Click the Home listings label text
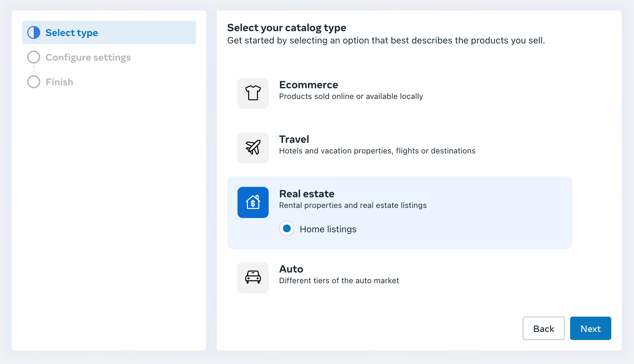 (x=328, y=229)
